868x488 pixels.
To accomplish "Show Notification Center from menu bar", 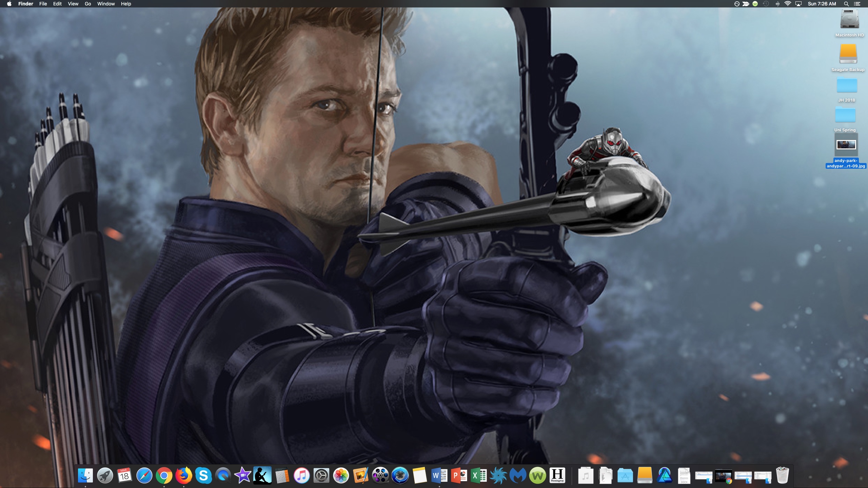I will point(857,4).
